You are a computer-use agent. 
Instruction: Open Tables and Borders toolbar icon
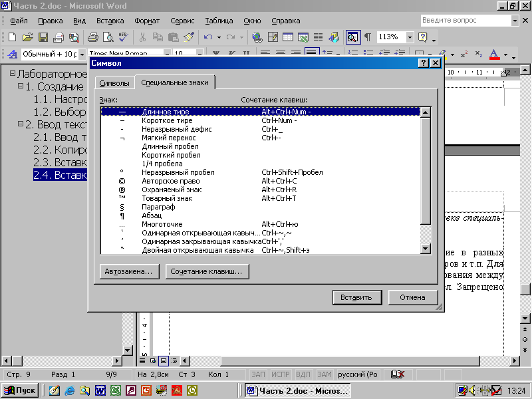click(x=273, y=37)
